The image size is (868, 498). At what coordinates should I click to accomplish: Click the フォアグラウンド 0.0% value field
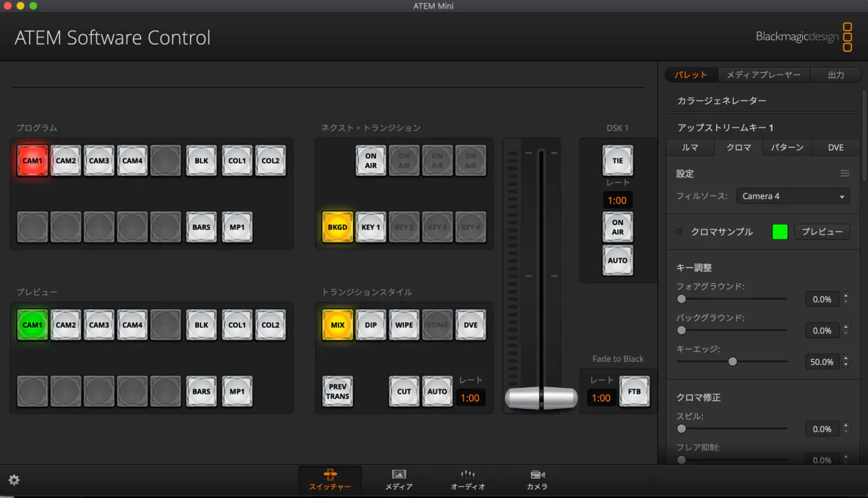pyautogui.click(x=822, y=299)
